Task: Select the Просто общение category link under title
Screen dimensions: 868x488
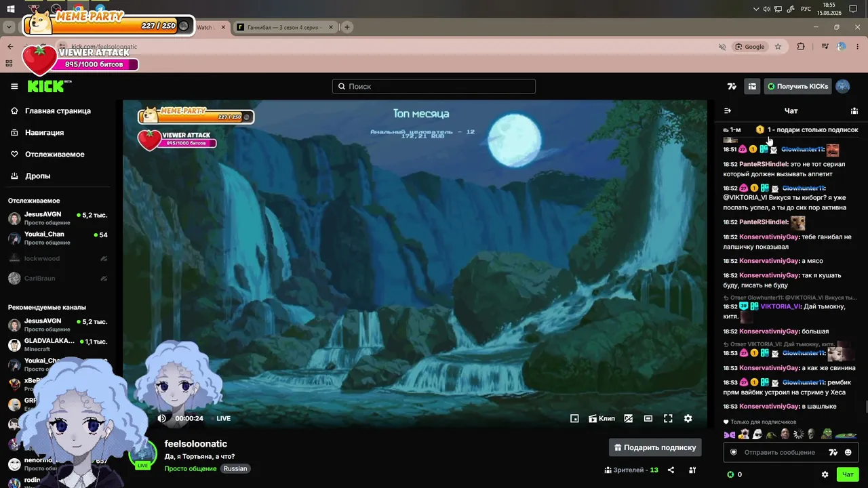Action: coord(190,468)
